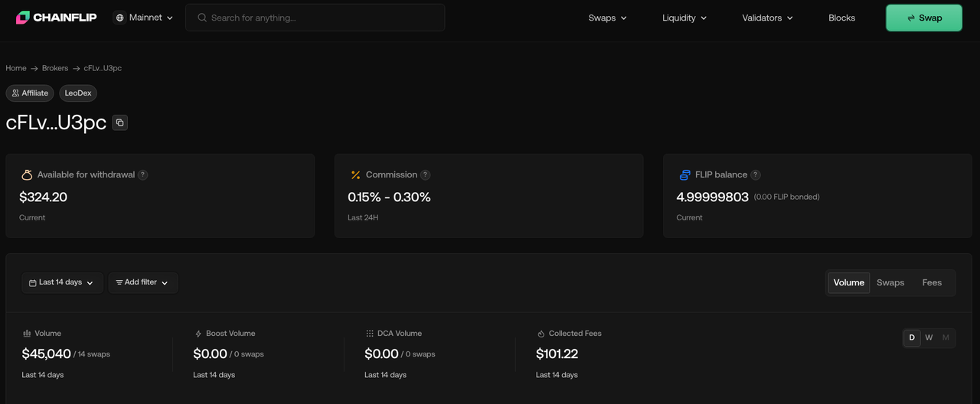Screen dimensions: 980x404
Task: Switch chart to the Fees tab
Action: coord(932,282)
